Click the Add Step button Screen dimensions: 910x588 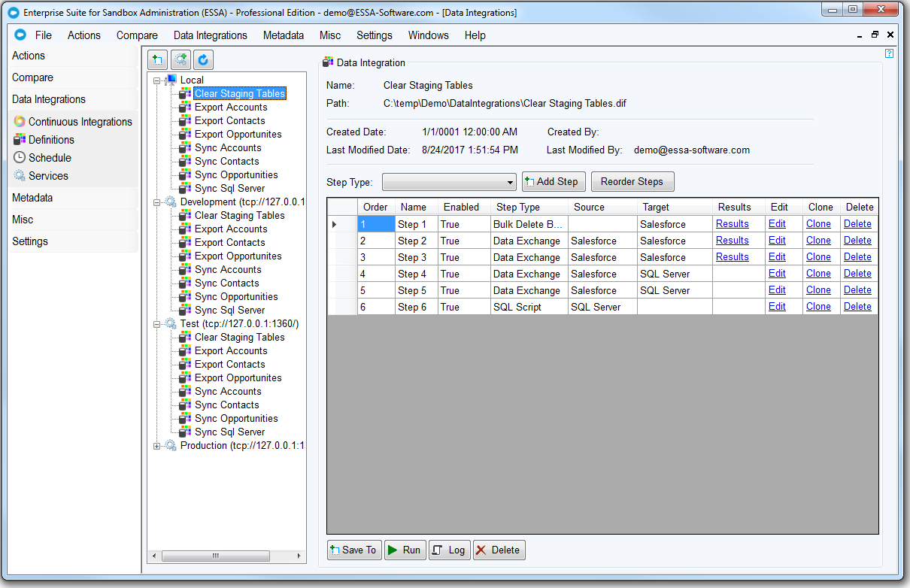(x=554, y=181)
